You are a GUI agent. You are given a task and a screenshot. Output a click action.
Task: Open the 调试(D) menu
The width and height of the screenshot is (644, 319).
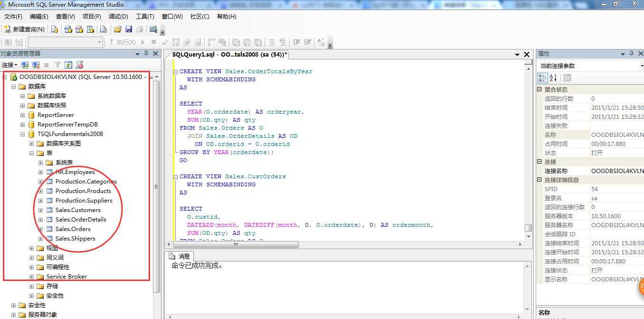pos(118,16)
